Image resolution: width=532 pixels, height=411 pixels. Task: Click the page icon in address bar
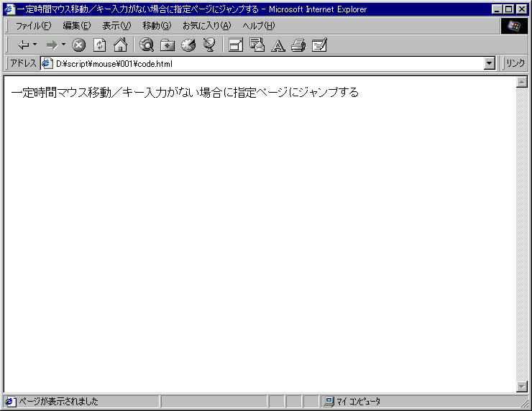[x=47, y=63]
